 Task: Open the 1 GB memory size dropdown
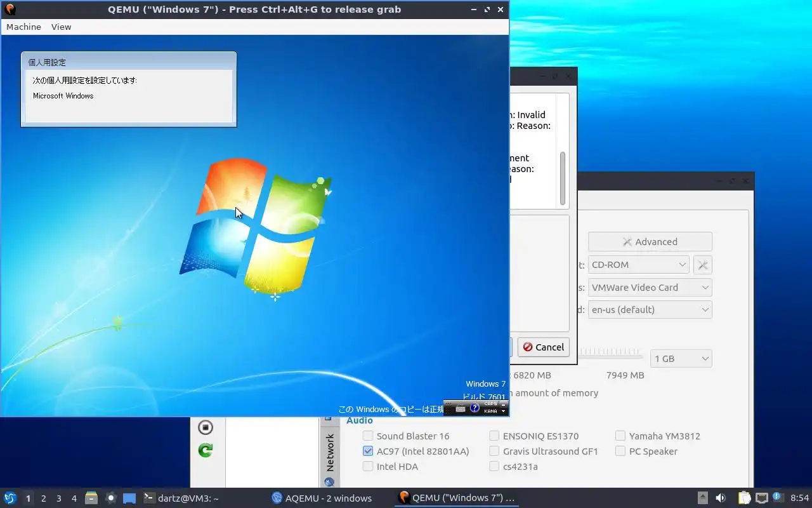(x=681, y=359)
